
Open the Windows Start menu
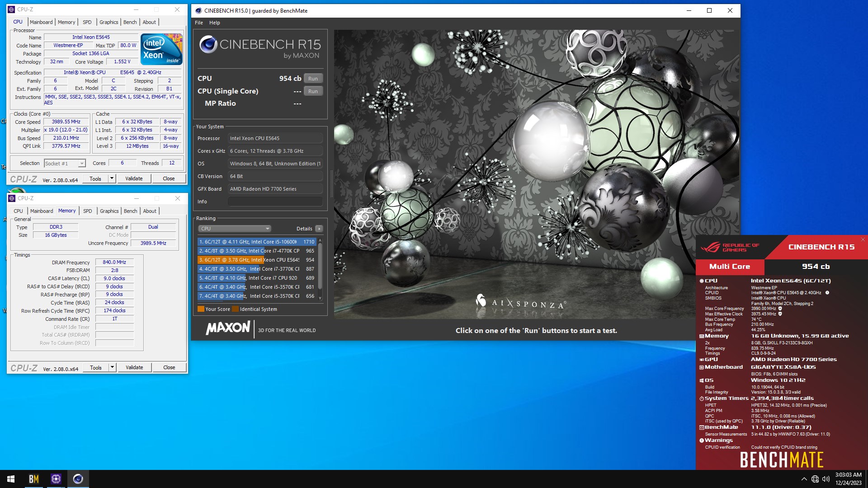click(11, 479)
